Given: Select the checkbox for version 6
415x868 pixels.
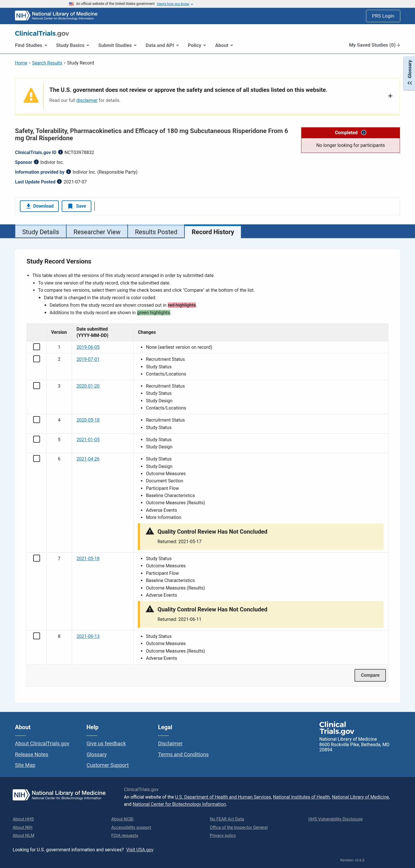Looking at the screenshot, I should [x=37, y=458].
